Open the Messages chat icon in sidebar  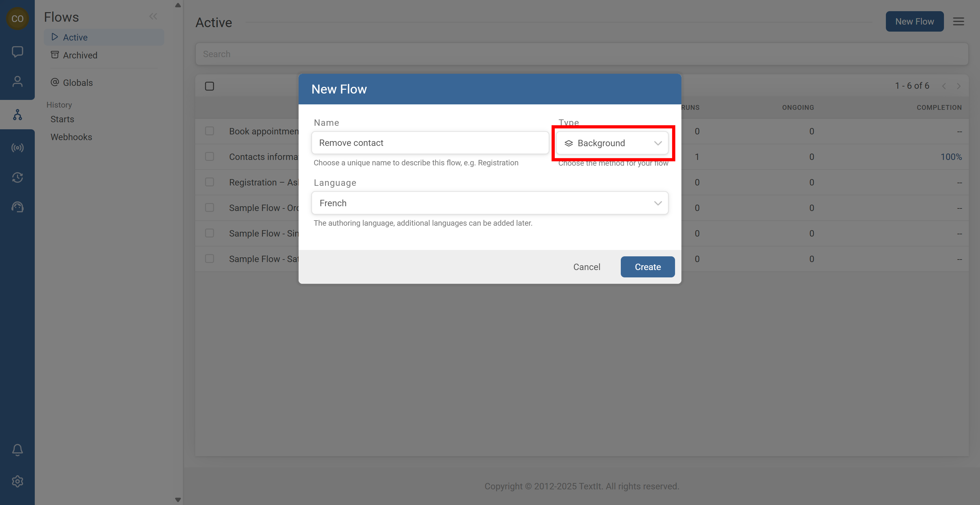[17, 51]
